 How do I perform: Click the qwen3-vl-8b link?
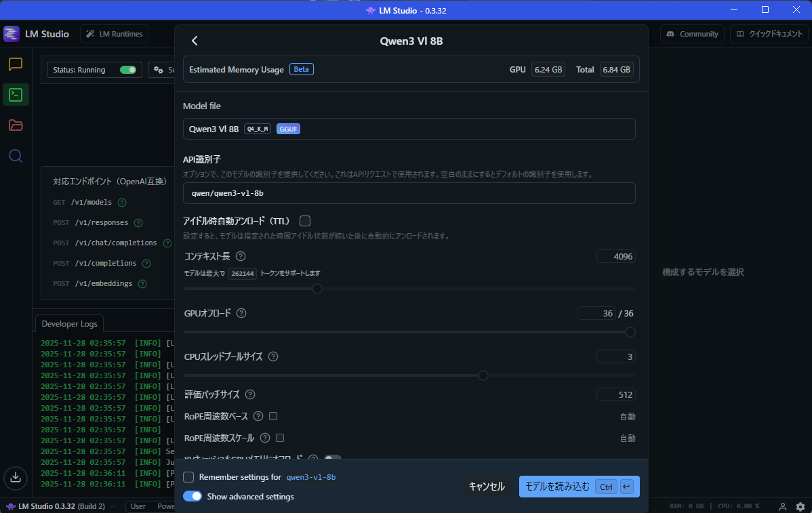310,477
